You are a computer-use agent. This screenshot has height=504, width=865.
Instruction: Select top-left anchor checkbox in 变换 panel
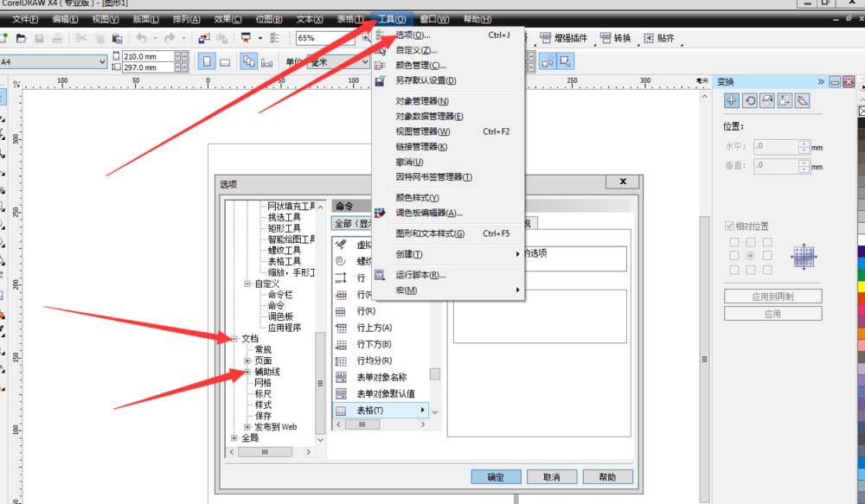click(x=734, y=242)
